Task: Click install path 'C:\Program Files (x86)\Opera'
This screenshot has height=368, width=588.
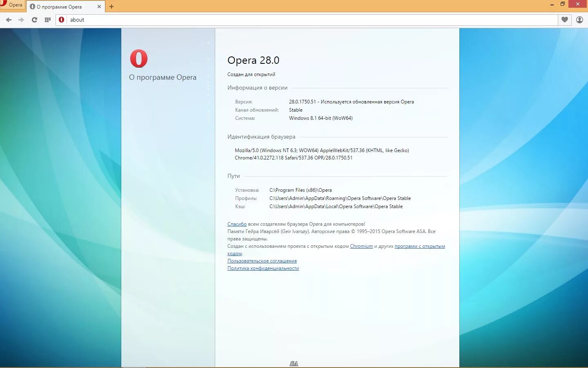Action: point(301,190)
